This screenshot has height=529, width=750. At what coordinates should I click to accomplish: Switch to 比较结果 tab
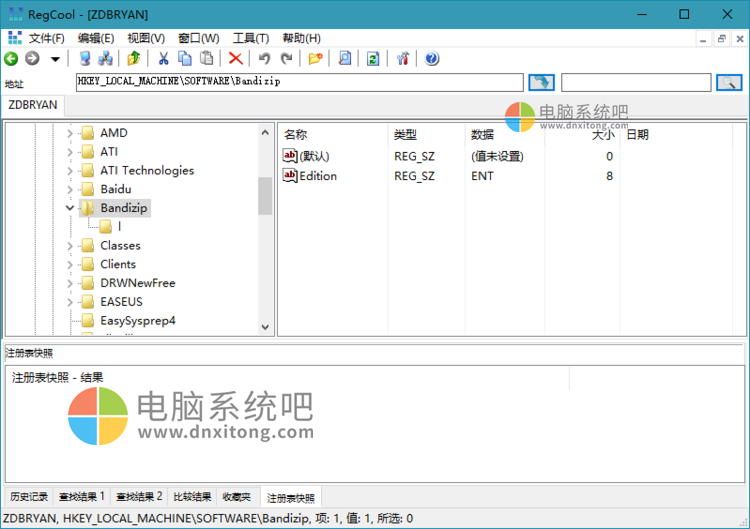pos(192,497)
